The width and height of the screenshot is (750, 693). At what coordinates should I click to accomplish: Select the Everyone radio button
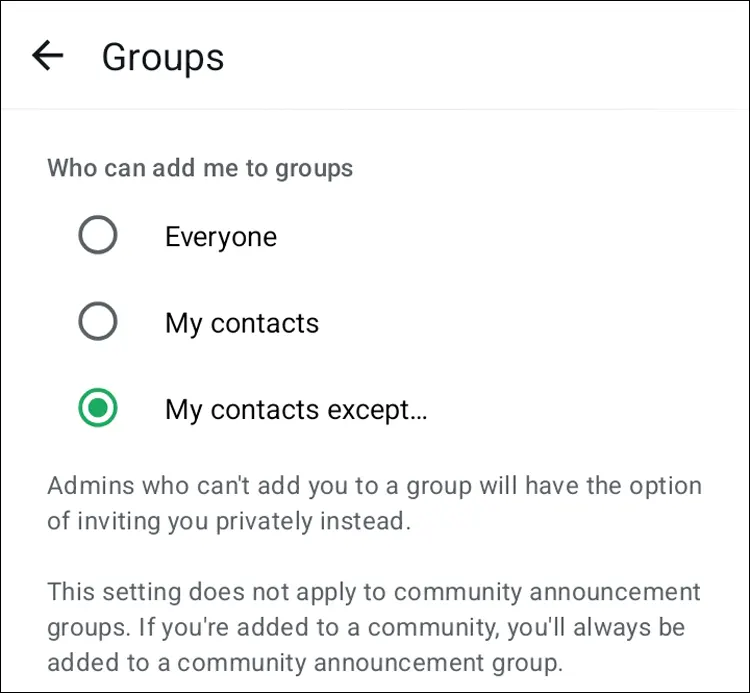tap(98, 236)
